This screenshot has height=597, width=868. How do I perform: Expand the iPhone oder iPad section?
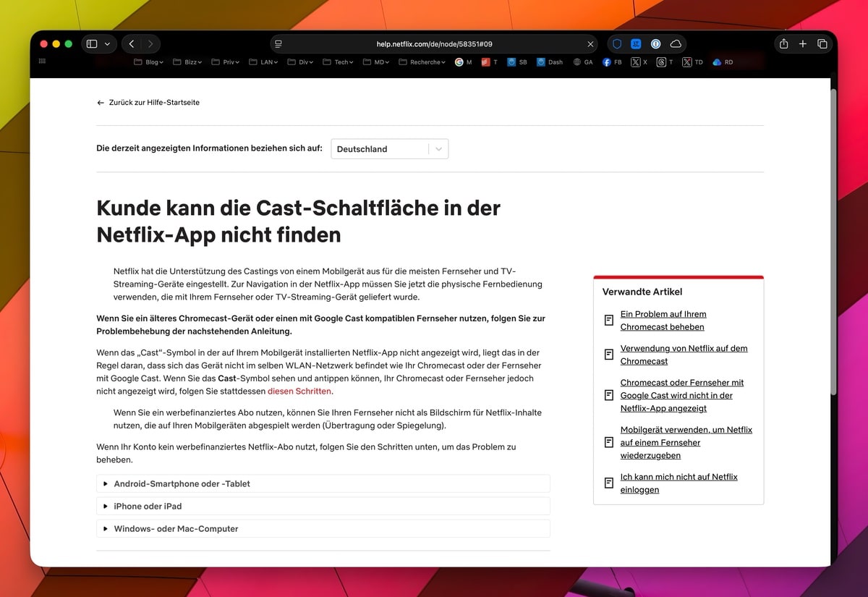coord(148,506)
